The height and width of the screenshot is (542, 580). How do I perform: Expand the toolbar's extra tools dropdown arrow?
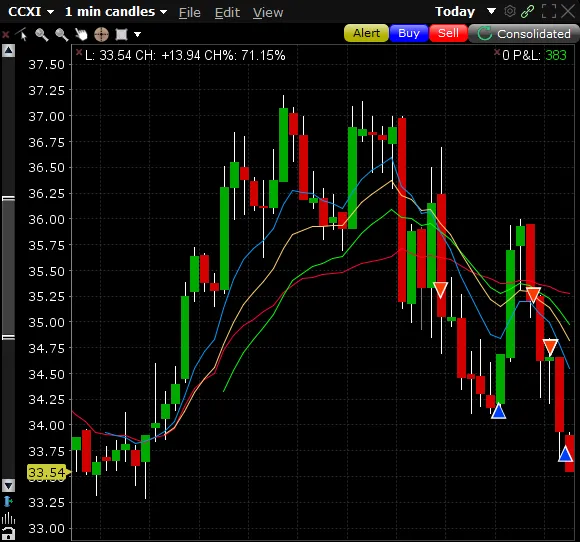click(x=138, y=34)
